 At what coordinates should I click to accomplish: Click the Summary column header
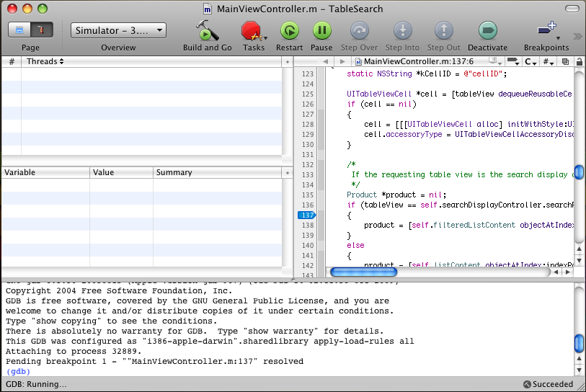pyautogui.click(x=216, y=173)
